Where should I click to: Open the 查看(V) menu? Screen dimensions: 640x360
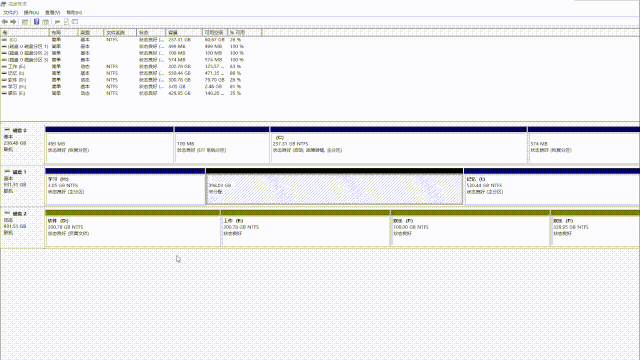click(52, 13)
